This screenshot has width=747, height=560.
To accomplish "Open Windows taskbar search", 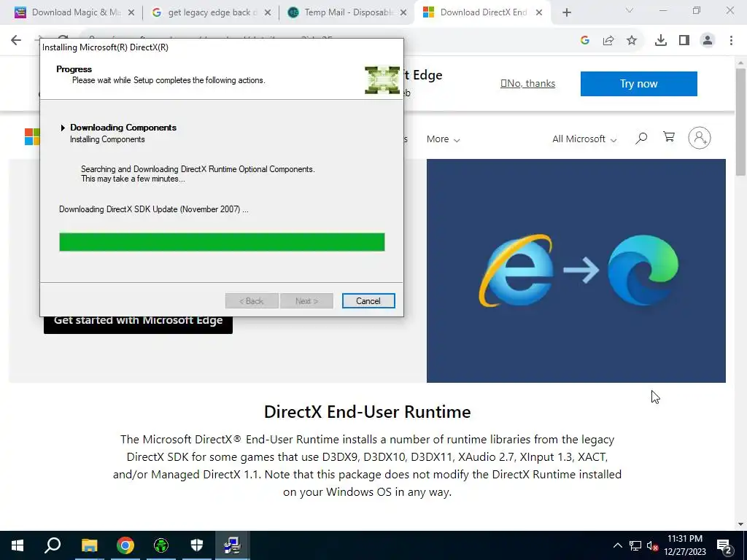I will pyautogui.click(x=53, y=545).
